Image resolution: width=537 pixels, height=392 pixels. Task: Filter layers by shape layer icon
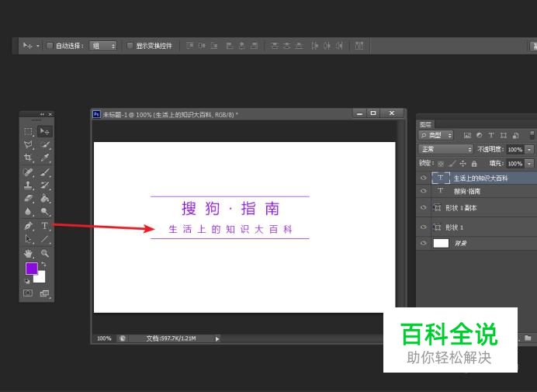click(504, 135)
